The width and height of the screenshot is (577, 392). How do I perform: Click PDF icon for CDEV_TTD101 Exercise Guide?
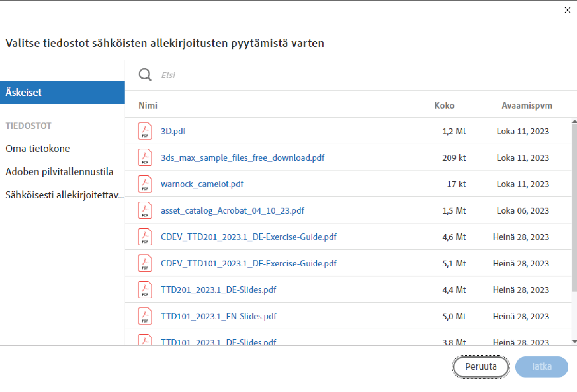[x=145, y=263]
